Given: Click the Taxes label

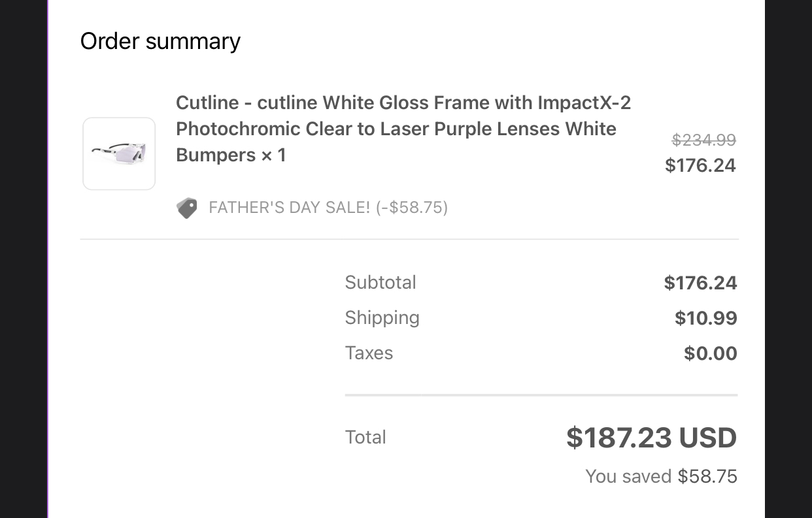Looking at the screenshot, I should [x=369, y=353].
